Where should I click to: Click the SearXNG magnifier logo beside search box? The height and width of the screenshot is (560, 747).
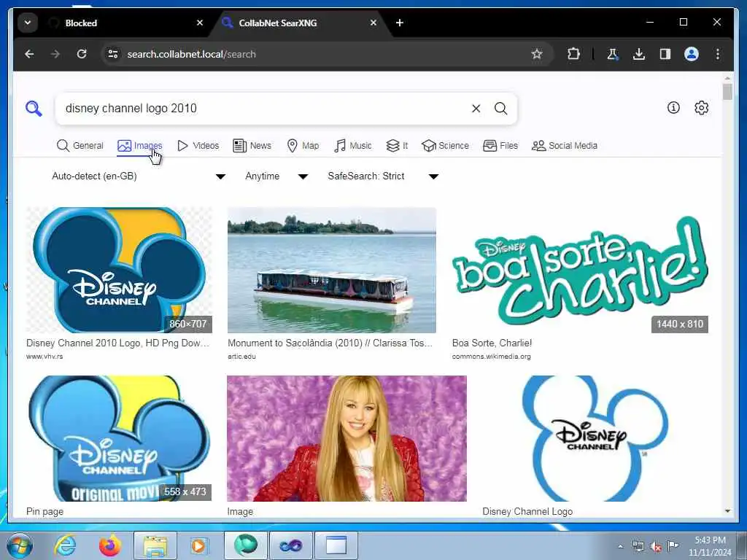click(34, 109)
